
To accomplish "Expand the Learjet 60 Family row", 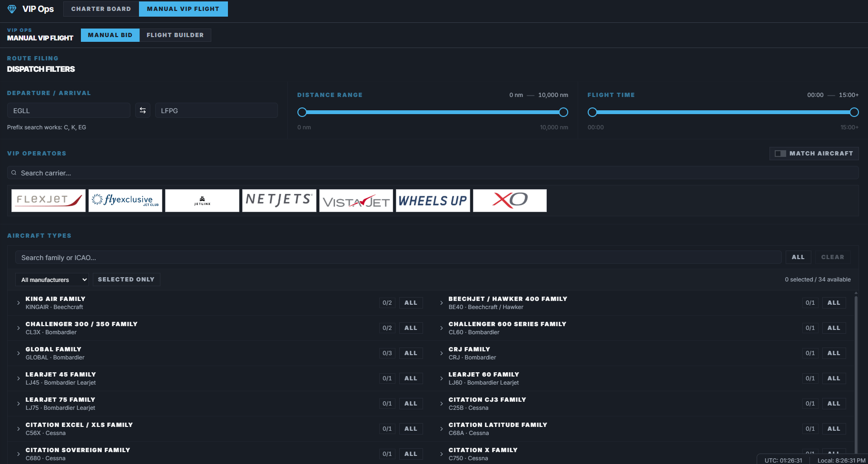I will click(442, 378).
